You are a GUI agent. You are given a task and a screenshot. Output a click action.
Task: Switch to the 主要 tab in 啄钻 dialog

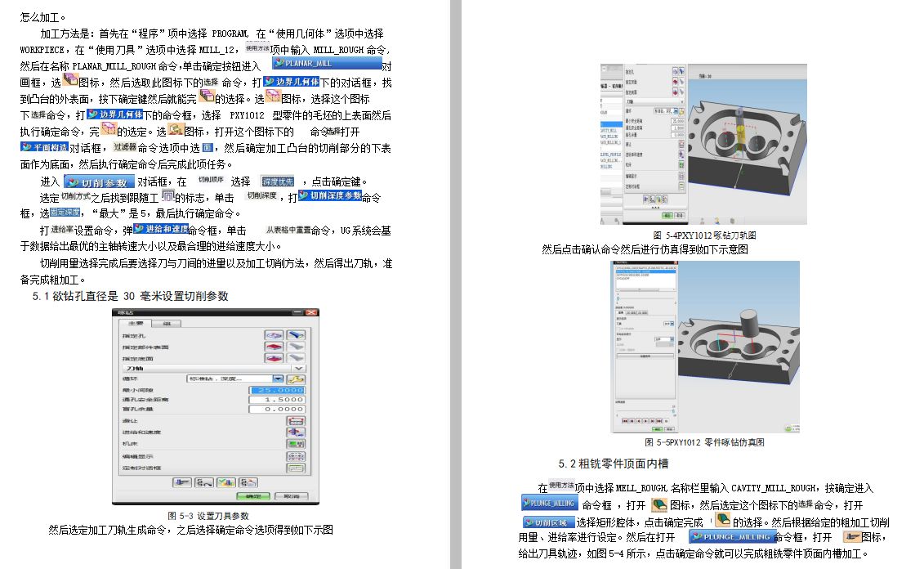pos(135,323)
